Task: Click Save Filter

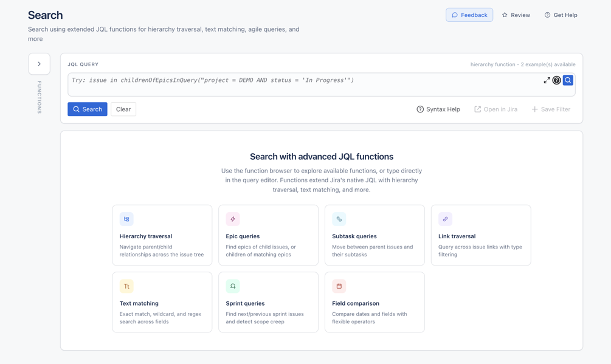Action: click(x=551, y=109)
